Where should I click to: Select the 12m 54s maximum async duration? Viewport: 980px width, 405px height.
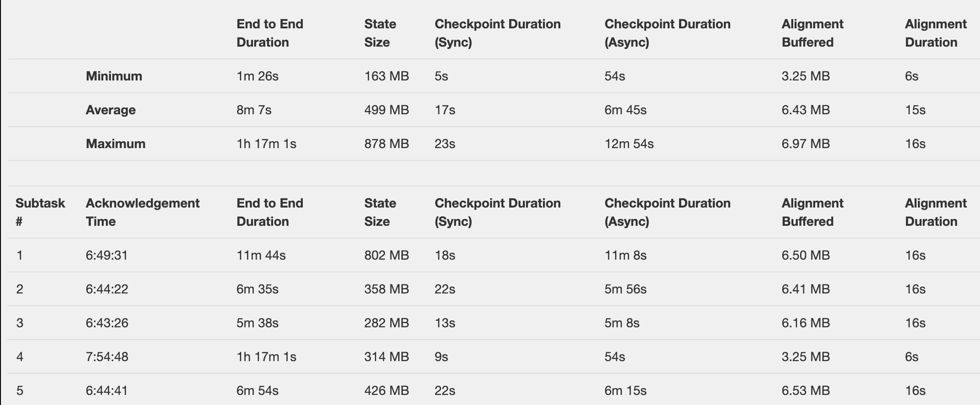pyautogui.click(x=629, y=144)
